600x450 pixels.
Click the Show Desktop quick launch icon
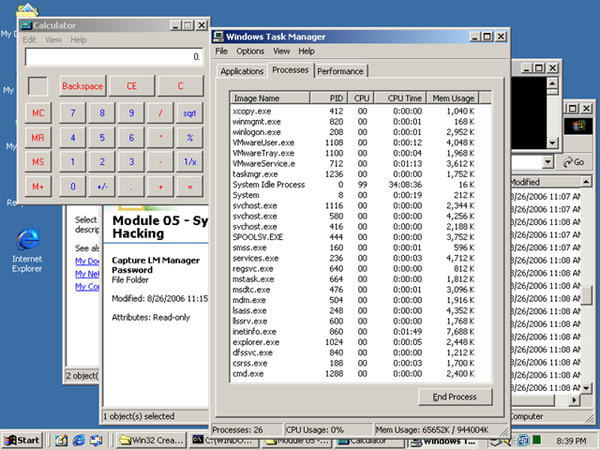pyautogui.click(x=61, y=440)
